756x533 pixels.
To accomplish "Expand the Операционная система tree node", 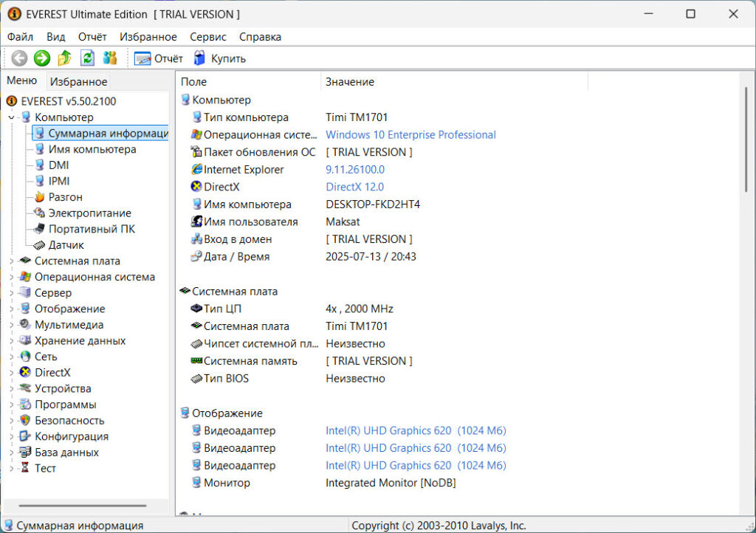I will pyautogui.click(x=11, y=278).
